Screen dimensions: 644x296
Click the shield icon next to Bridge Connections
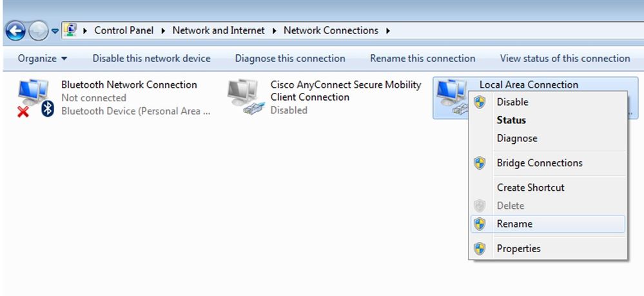click(x=479, y=163)
